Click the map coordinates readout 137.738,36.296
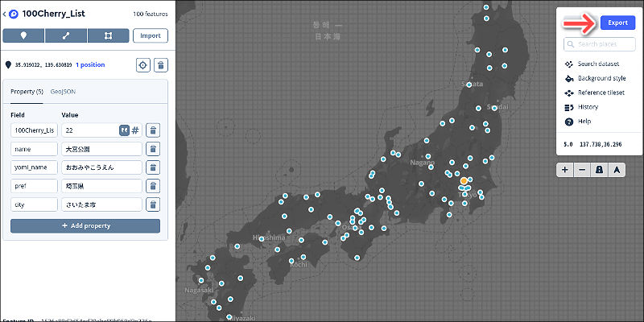The height and width of the screenshot is (322, 644). (x=601, y=145)
